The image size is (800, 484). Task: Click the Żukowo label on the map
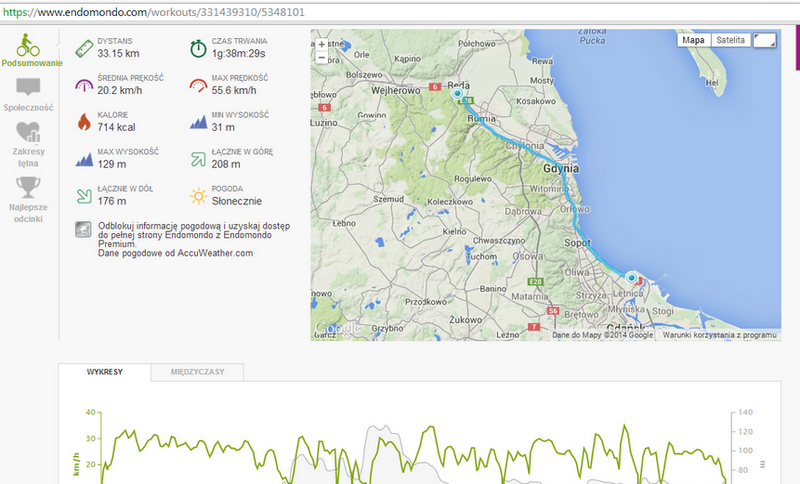(x=465, y=320)
